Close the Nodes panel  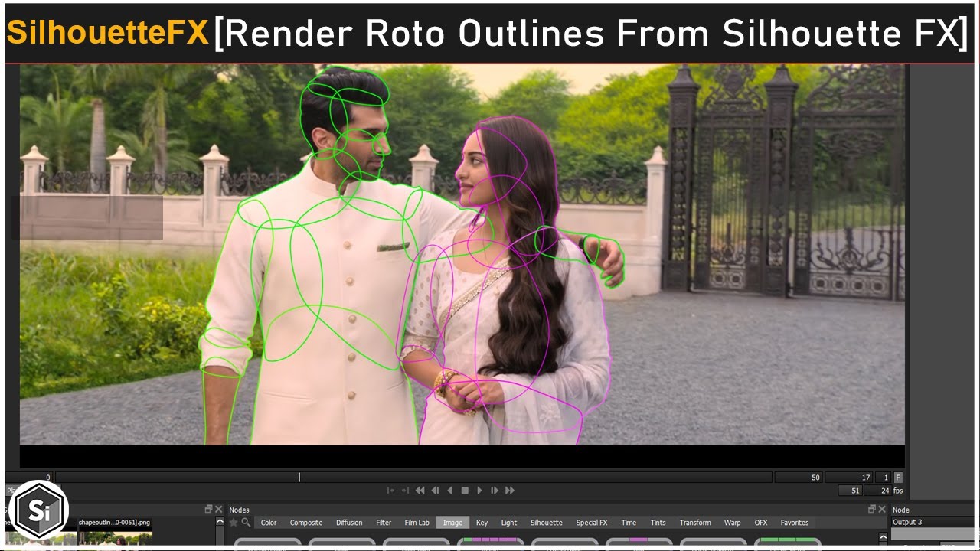[880, 509]
